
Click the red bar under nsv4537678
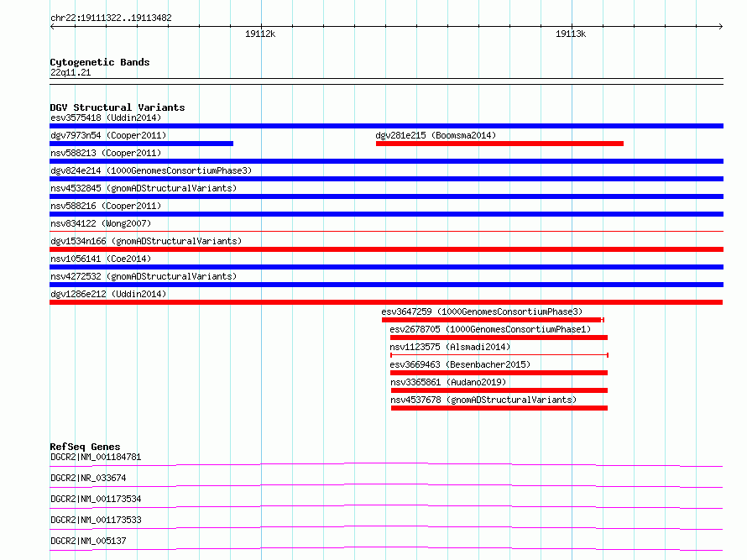point(499,408)
